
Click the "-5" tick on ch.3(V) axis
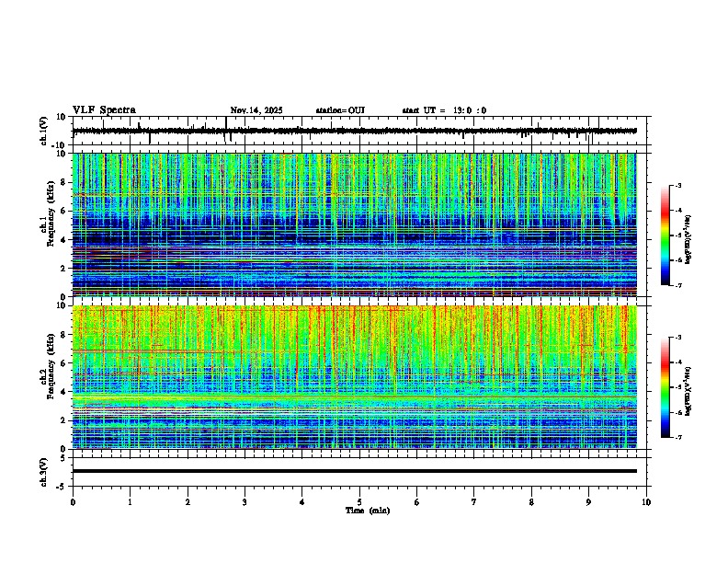point(62,486)
